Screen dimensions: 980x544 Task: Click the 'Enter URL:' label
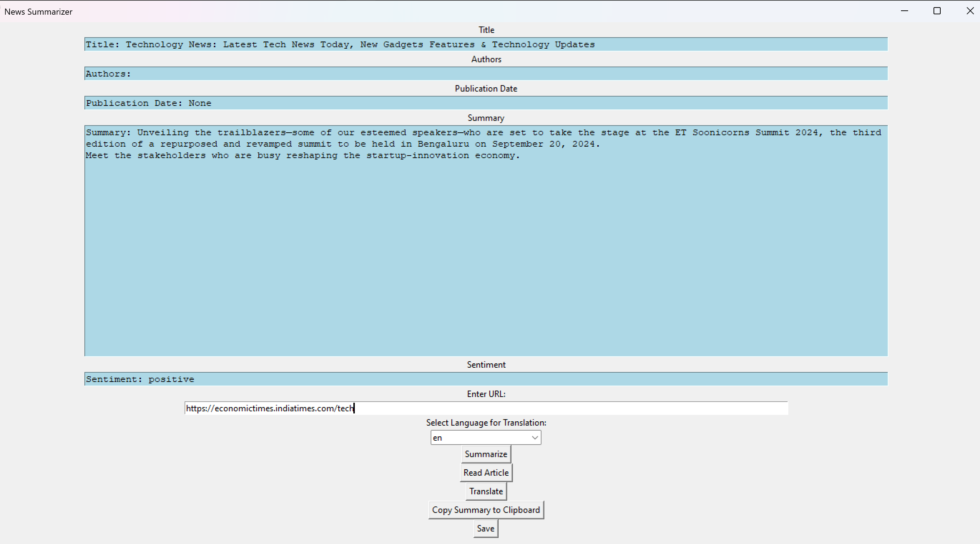[x=486, y=394]
